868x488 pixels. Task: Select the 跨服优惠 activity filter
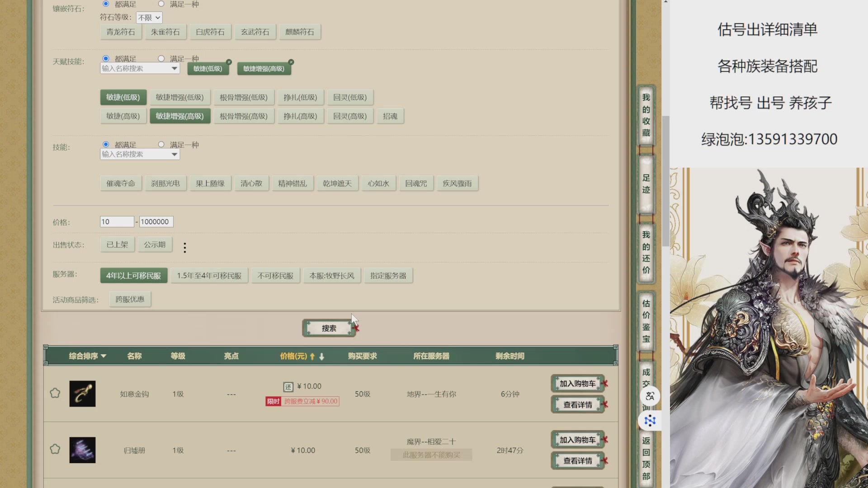click(130, 299)
